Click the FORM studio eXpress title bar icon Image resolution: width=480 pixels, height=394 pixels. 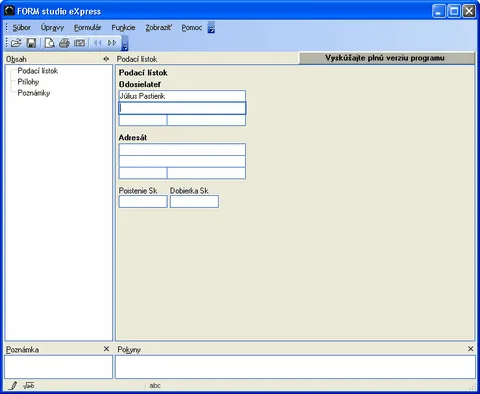(9, 11)
